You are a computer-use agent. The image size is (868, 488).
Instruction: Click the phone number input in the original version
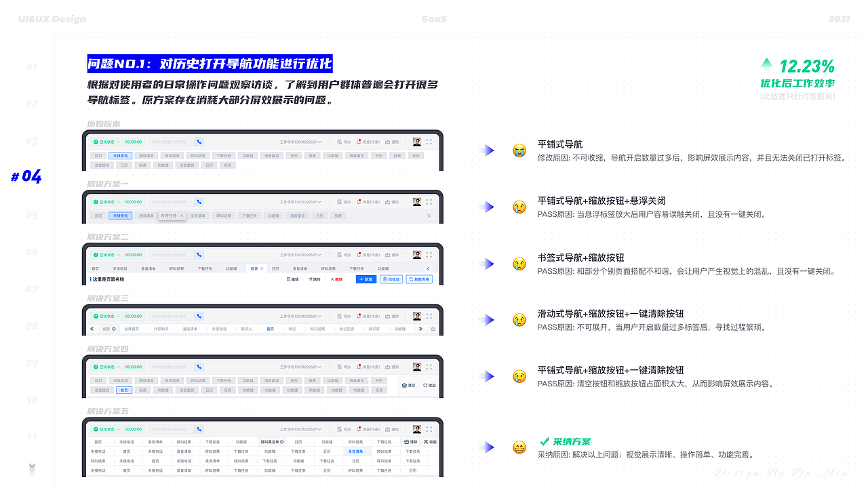[171, 142]
